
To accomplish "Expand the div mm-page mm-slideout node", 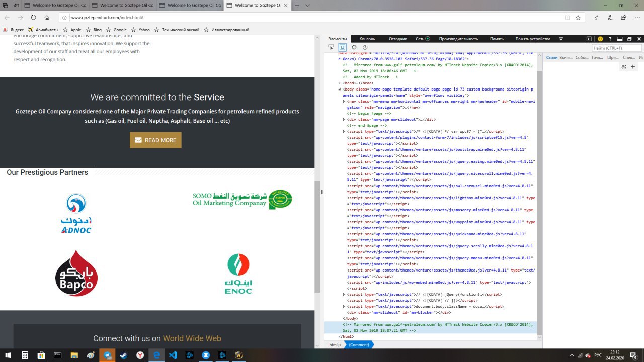I will click(x=344, y=119).
